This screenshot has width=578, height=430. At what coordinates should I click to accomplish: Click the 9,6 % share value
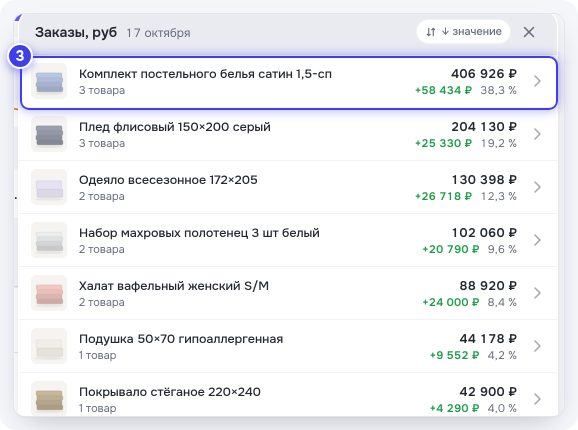pyautogui.click(x=502, y=249)
